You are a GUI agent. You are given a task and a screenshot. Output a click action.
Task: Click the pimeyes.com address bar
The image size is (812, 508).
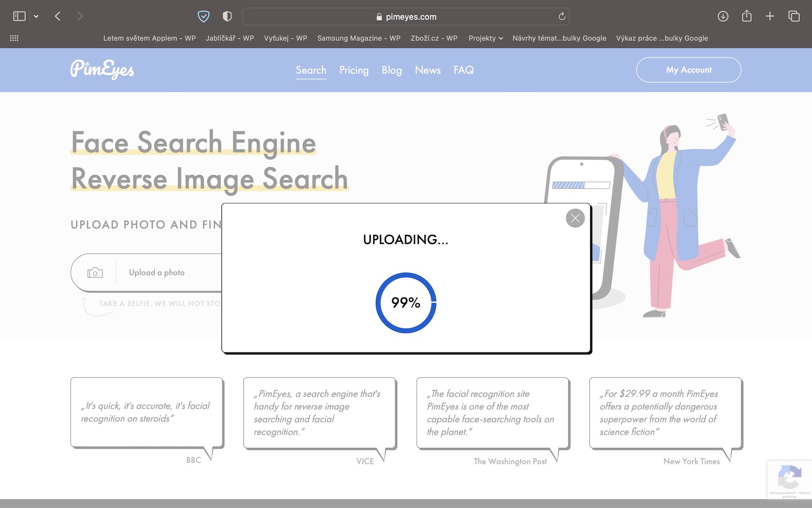pyautogui.click(x=405, y=17)
